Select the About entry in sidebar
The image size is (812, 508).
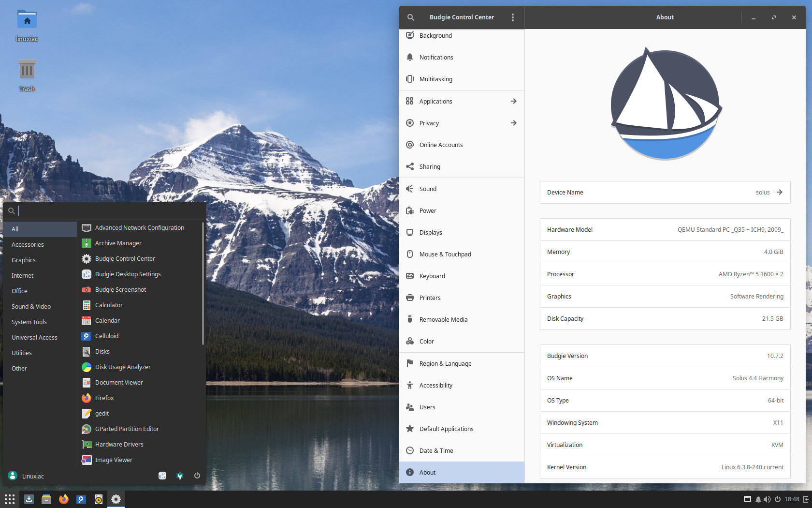tap(462, 472)
